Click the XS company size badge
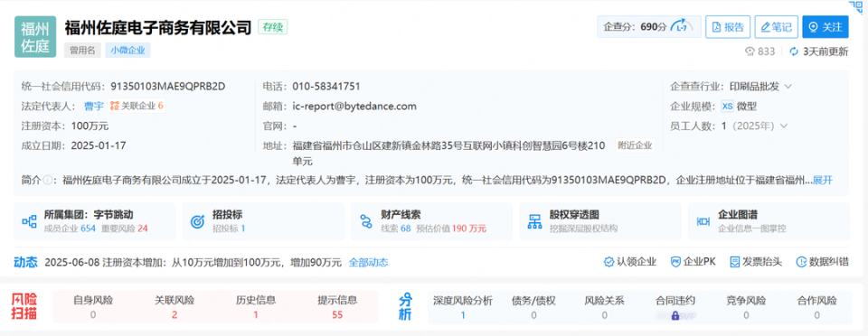The height and width of the screenshot is (336, 868). (x=727, y=107)
